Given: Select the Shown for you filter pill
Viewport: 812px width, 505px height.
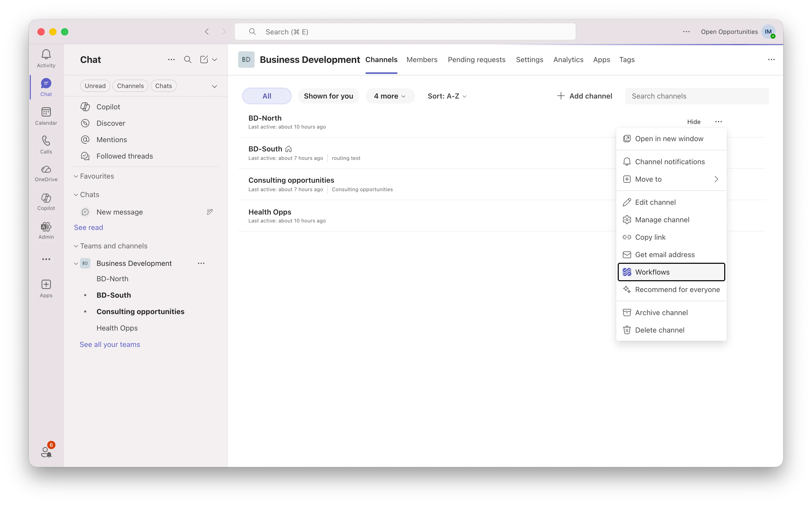Looking at the screenshot, I should click(x=328, y=96).
